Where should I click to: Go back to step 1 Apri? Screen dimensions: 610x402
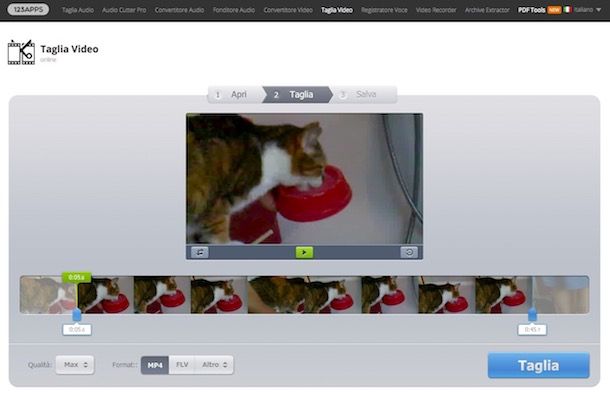tap(234, 95)
